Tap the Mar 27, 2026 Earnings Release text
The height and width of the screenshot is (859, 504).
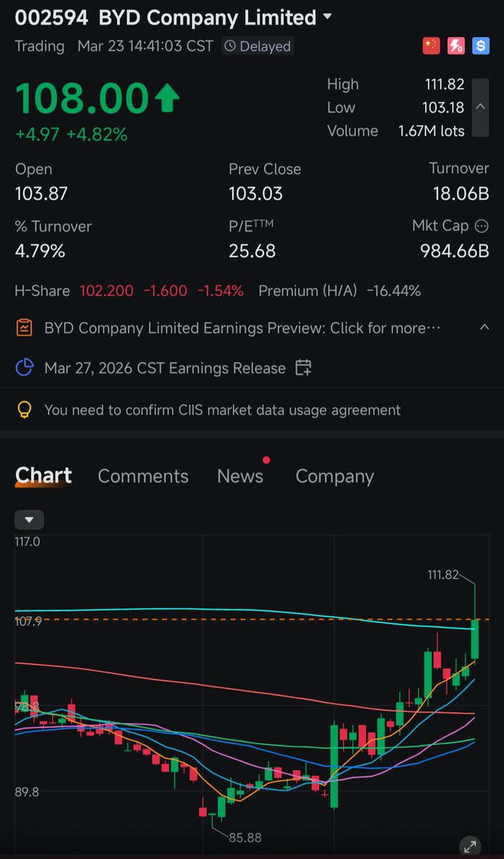(x=165, y=368)
